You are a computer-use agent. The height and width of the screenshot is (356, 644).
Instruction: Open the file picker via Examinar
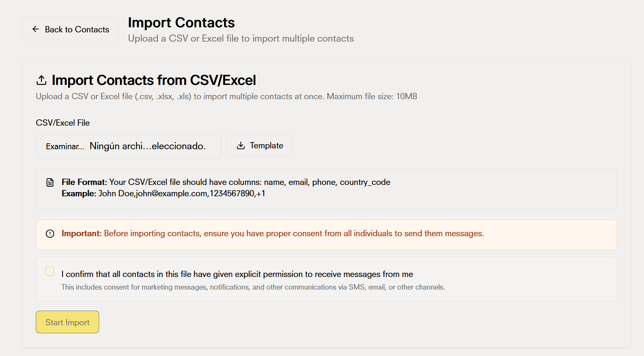pos(64,146)
